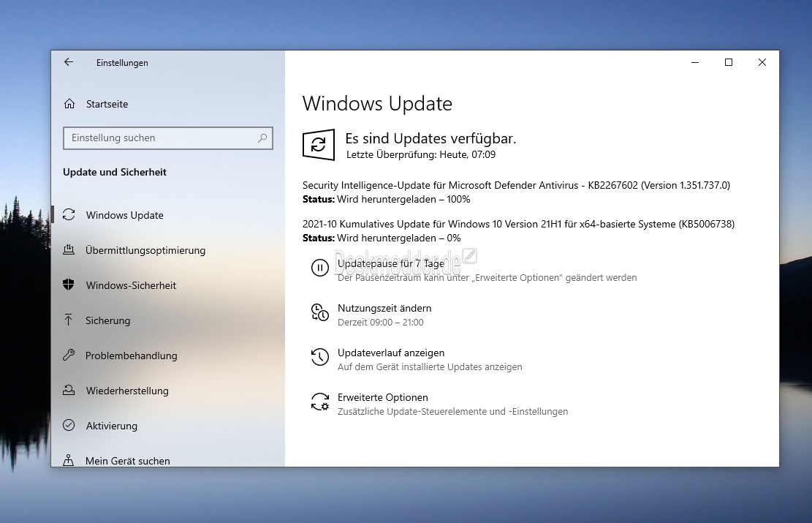The width and height of the screenshot is (812, 523).
Task: Click the 'Update und Sicherheit' section heading
Action: coord(115,172)
